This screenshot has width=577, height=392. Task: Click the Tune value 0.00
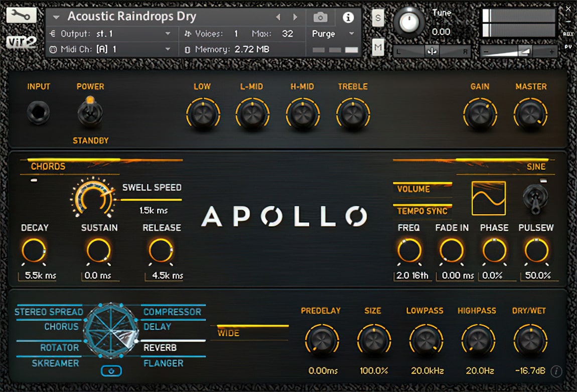pyautogui.click(x=441, y=32)
